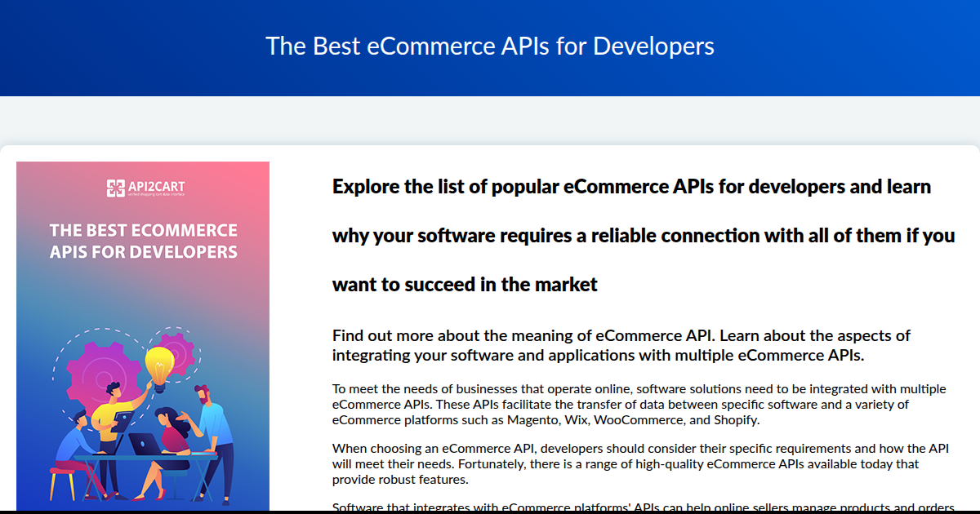Viewport: 980px width, 514px height.
Task: Click the cover title 'The Best eCommerce APIs for Developers'
Action: coord(143,241)
